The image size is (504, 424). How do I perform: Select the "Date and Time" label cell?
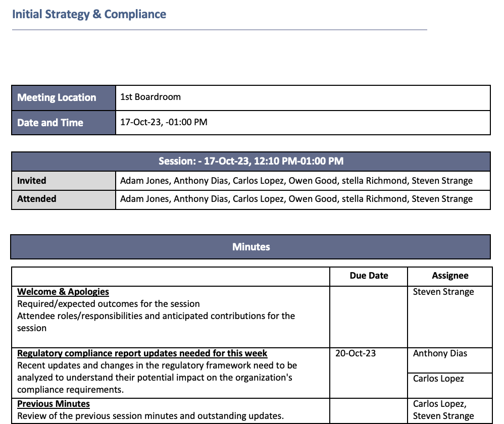(x=50, y=123)
